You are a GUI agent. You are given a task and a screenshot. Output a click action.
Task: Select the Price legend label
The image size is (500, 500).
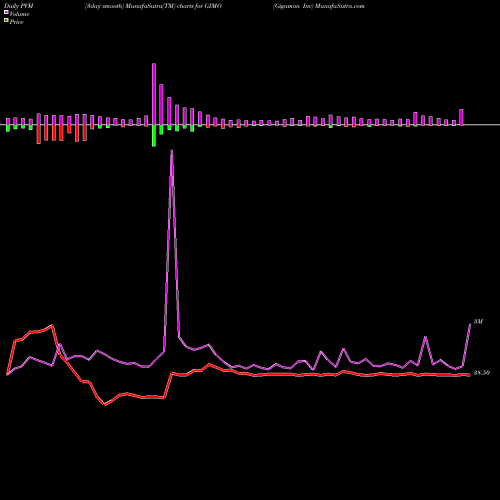click(16, 22)
